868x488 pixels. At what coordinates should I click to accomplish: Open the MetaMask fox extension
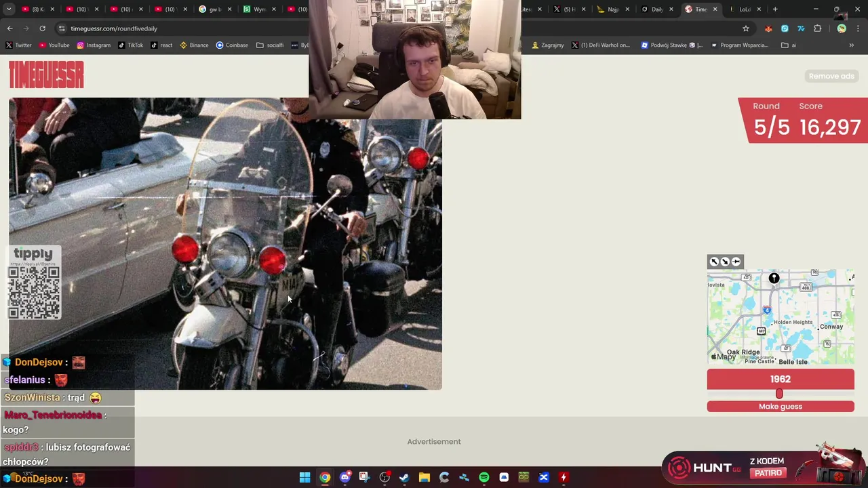click(x=768, y=28)
